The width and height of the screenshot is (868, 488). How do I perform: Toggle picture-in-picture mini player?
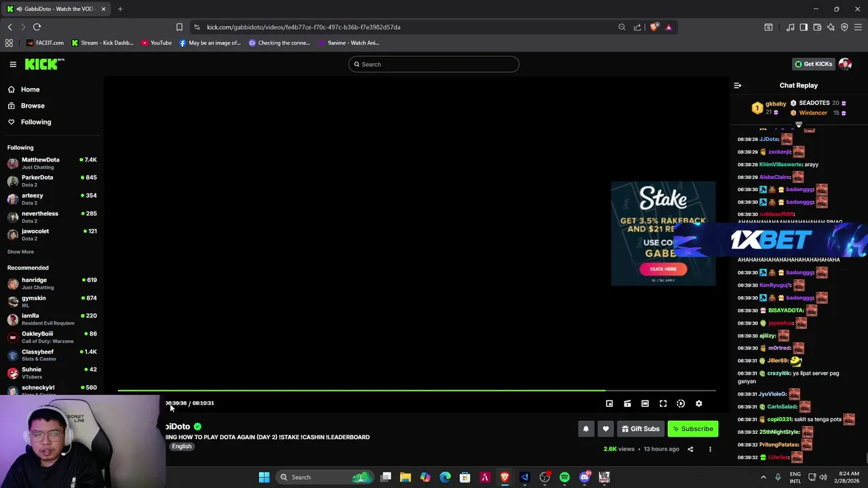pos(609,403)
